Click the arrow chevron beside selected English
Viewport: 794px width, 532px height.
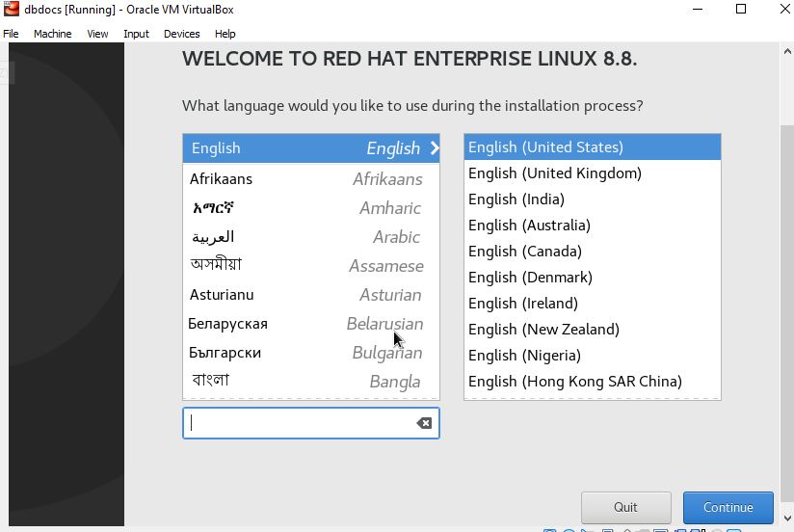coord(434,148)
